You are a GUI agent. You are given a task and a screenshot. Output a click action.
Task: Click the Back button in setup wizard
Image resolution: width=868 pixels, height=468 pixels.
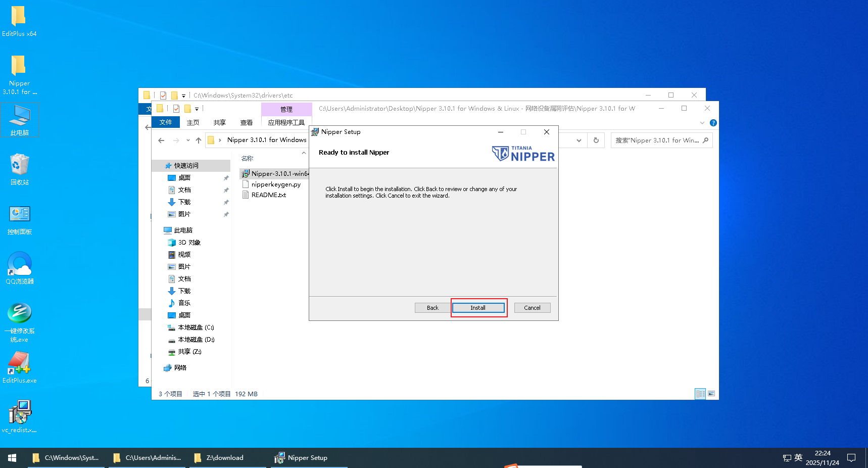pyautogui.click(x=432, y=308)
